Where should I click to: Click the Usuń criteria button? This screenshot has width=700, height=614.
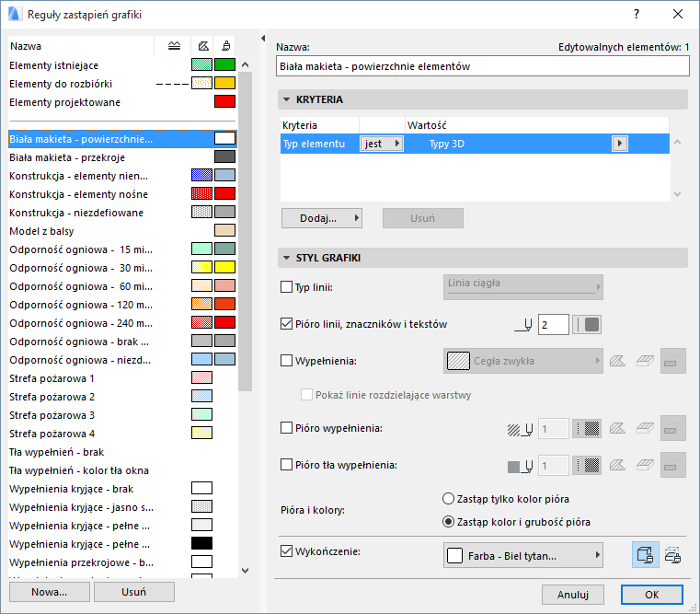pos(423,218)
